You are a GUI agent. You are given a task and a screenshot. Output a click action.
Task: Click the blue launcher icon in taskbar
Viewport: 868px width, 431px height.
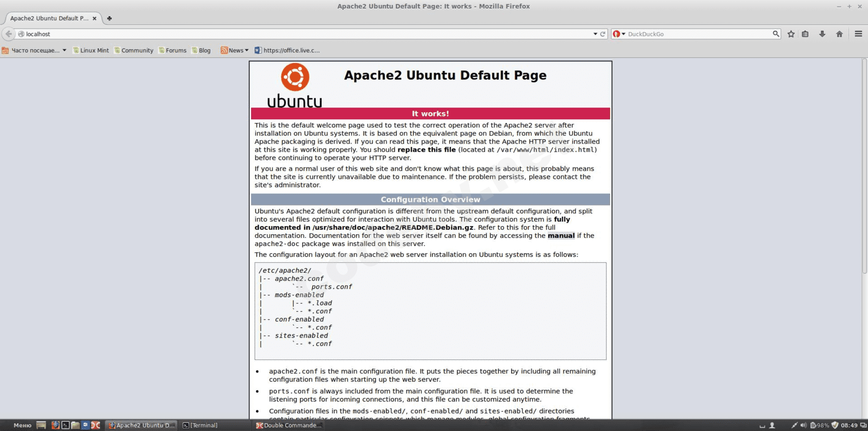(x=85, y=426)
